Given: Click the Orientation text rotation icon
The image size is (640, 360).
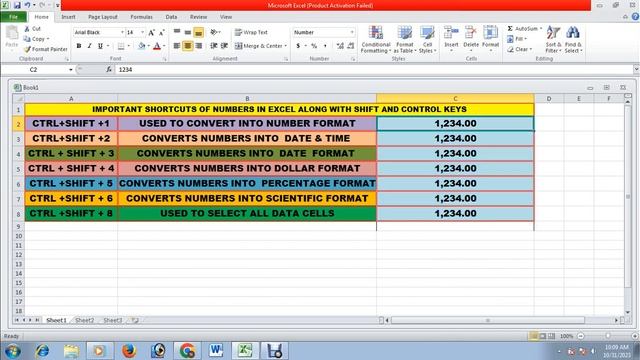Looking at the screenshot, I should tap(213, 32).
